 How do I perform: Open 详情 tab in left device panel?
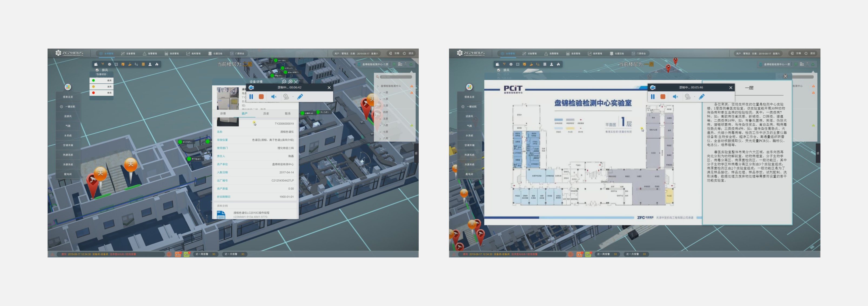pos(223,113)
